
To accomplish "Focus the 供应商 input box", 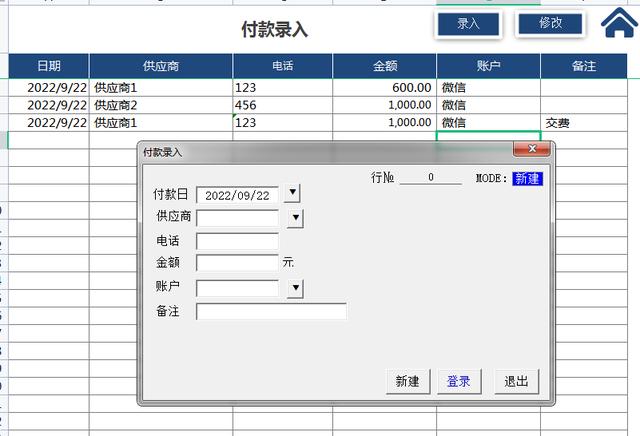I will pos(238,218).
